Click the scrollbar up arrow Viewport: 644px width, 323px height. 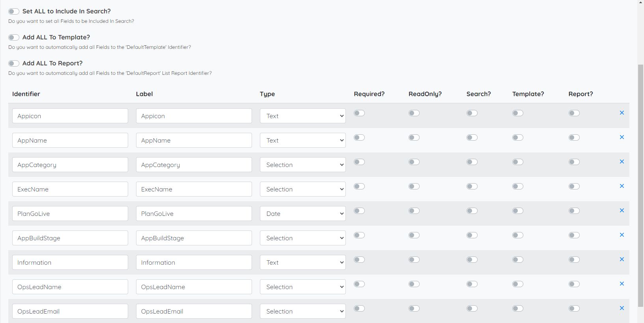click(x=640, y=2)
